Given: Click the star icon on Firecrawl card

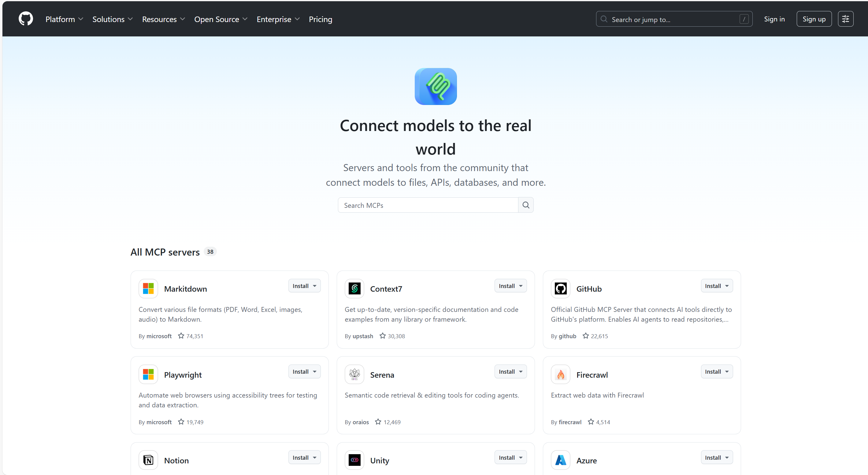Looking at the screenshot, I should pyautogui.click(x=591, y=422).
